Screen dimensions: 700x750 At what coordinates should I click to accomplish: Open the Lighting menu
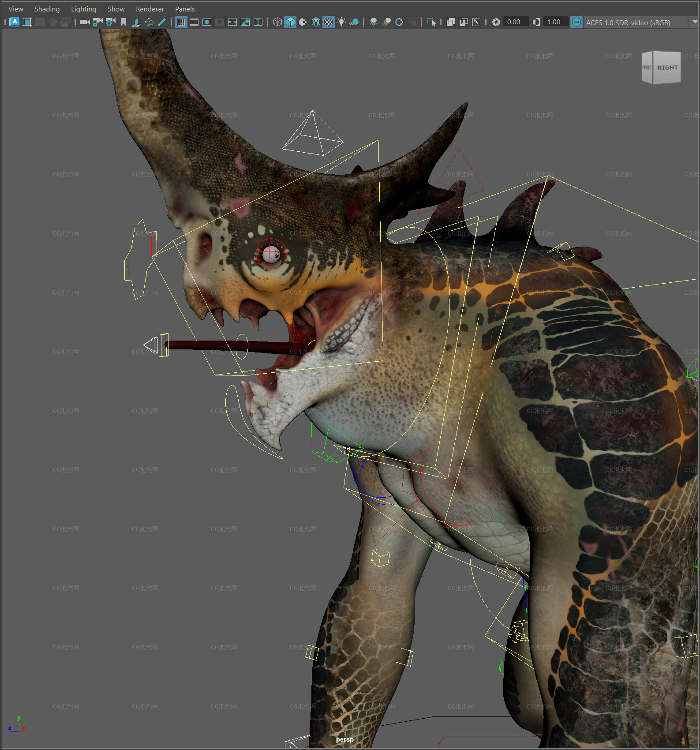click(x=83, y=9)
